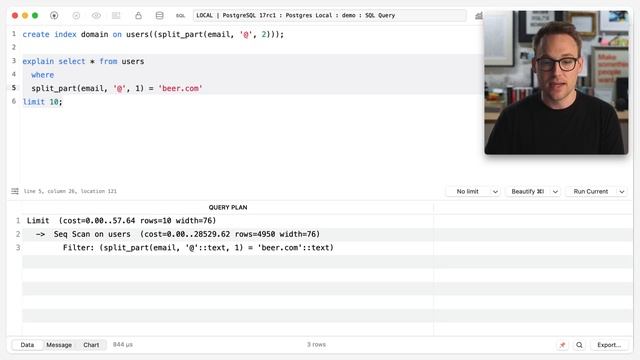The image size is (640, 360).
Task: Click the "where" keyword in editor
Action: 42,75
